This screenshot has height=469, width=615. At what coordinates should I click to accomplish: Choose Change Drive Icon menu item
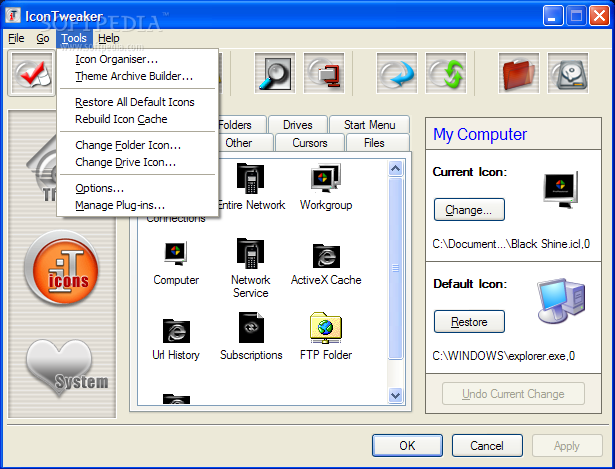click(x=137, y=162)
